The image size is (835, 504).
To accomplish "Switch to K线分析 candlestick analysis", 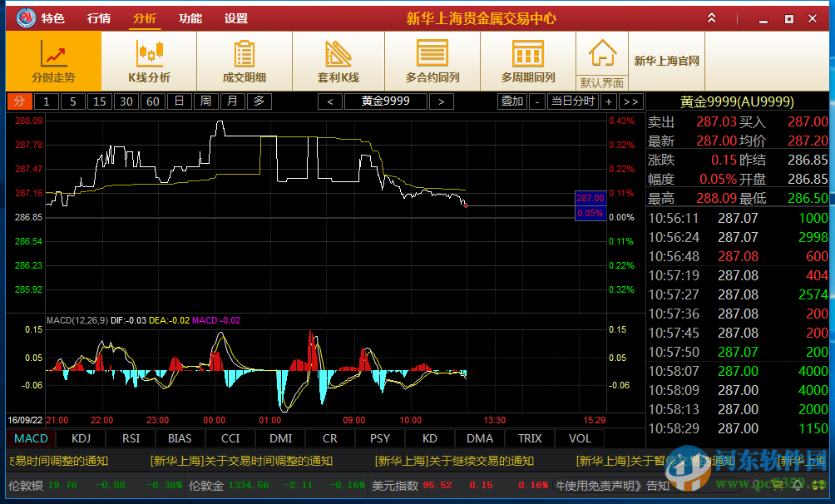I will 149,61.
